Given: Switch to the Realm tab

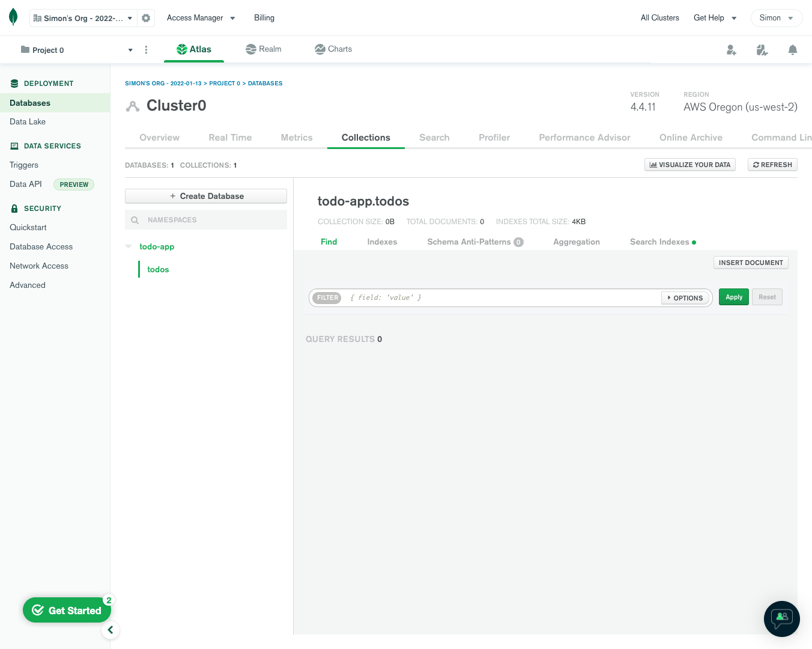Looking at the screenshot, I should tap(263, 49).
